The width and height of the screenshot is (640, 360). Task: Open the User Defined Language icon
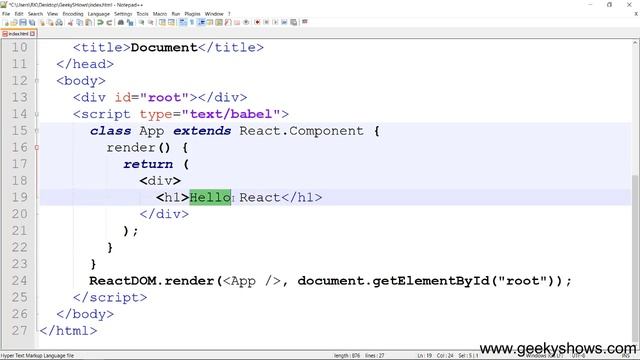[x=210, y=22]
